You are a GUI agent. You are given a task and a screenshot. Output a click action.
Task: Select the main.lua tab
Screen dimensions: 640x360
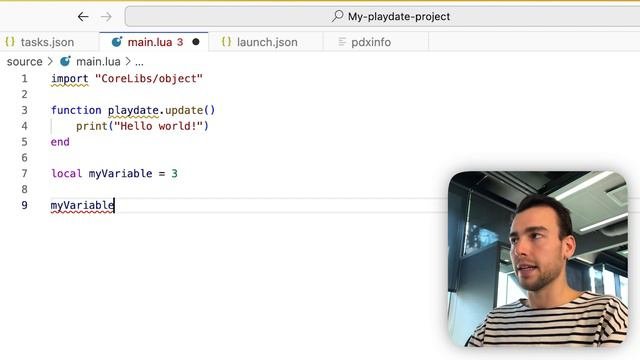154,42
